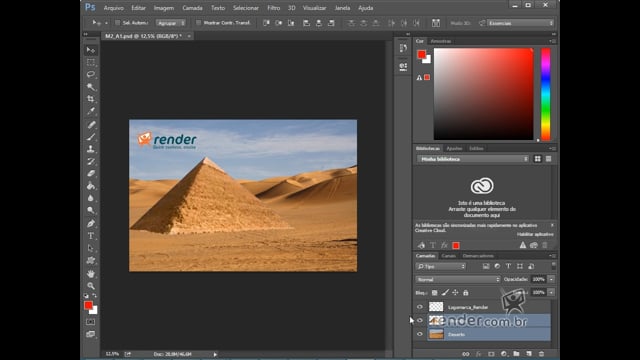640x360 pixels.
Task: Select the Path Selection tool
Action: (91, 248)
